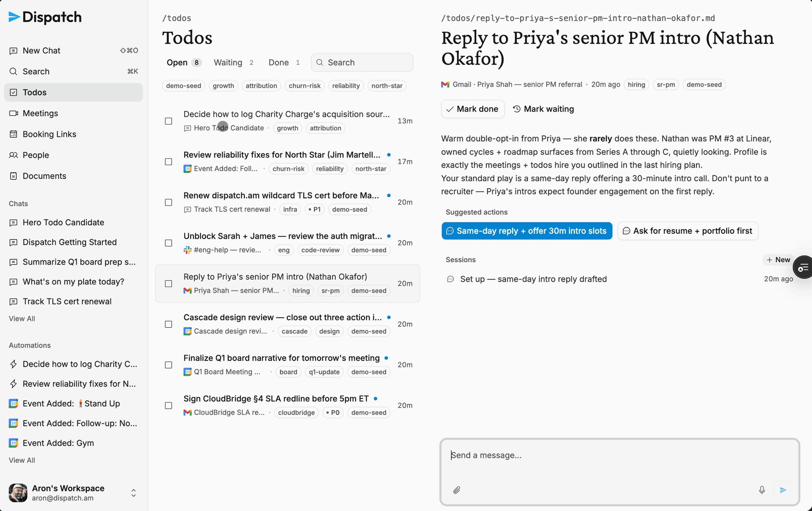Filter todos by reliability tag chip
This screenshot has height=511, width=812.
(346, 86)
